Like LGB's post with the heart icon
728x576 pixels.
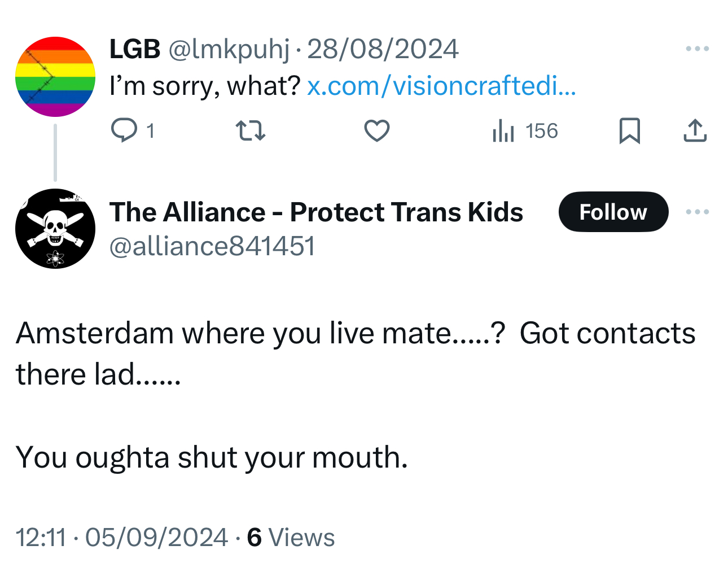(x=376, y=130)
